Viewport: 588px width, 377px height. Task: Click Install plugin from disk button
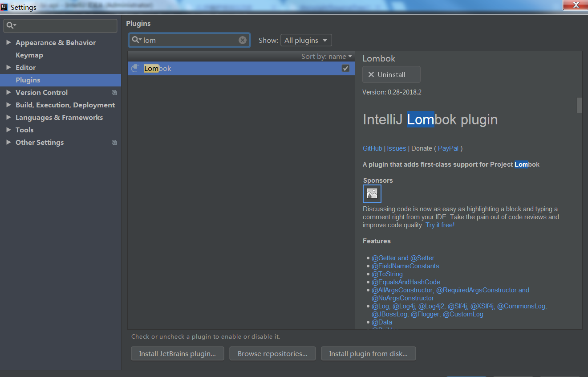pyautogui.click(x=368, y=353)
